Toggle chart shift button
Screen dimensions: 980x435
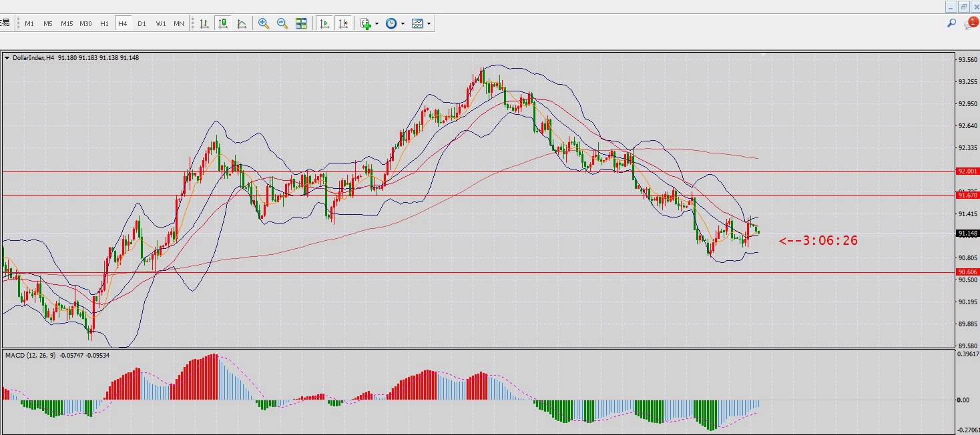pos(343,23)
